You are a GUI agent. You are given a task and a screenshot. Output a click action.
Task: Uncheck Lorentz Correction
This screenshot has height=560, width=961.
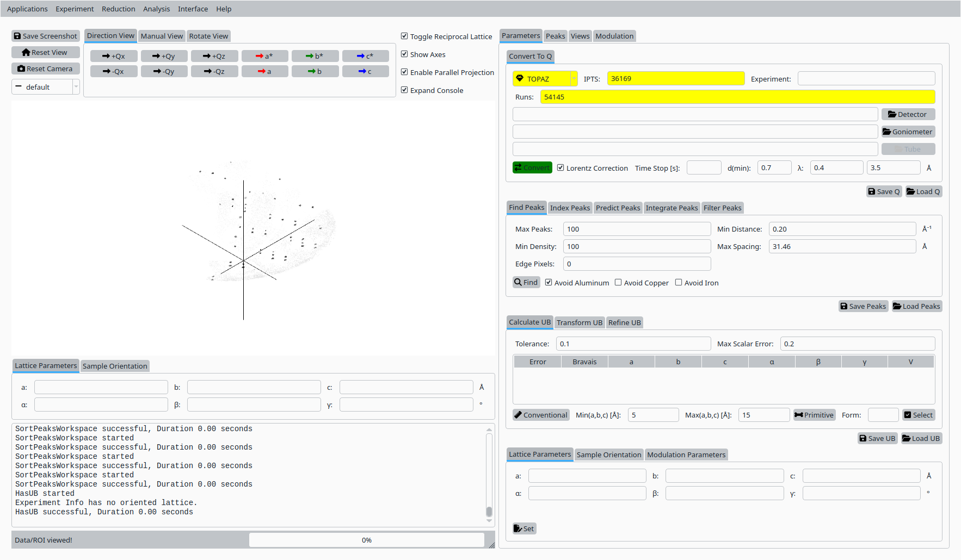point(560,168)
